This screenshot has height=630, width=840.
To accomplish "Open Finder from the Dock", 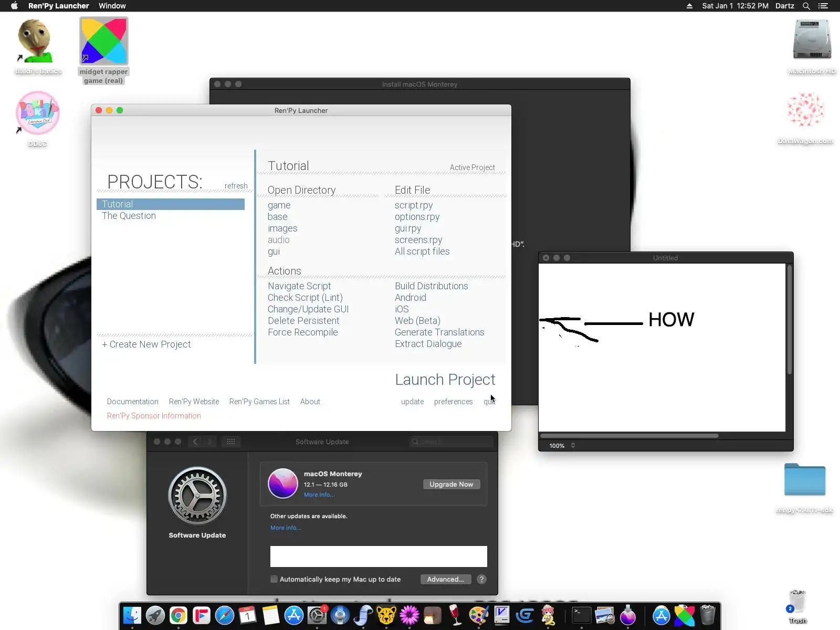I will 132,615.
